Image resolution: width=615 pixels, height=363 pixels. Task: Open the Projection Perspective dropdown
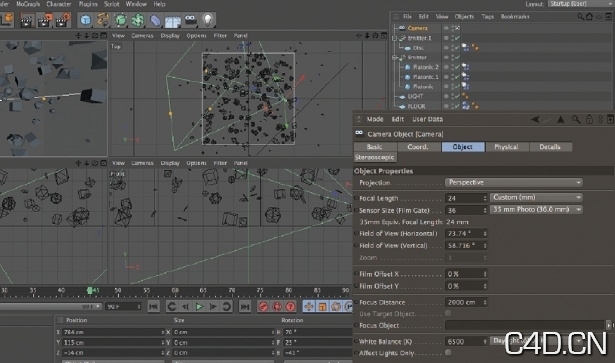coord(514,182)
